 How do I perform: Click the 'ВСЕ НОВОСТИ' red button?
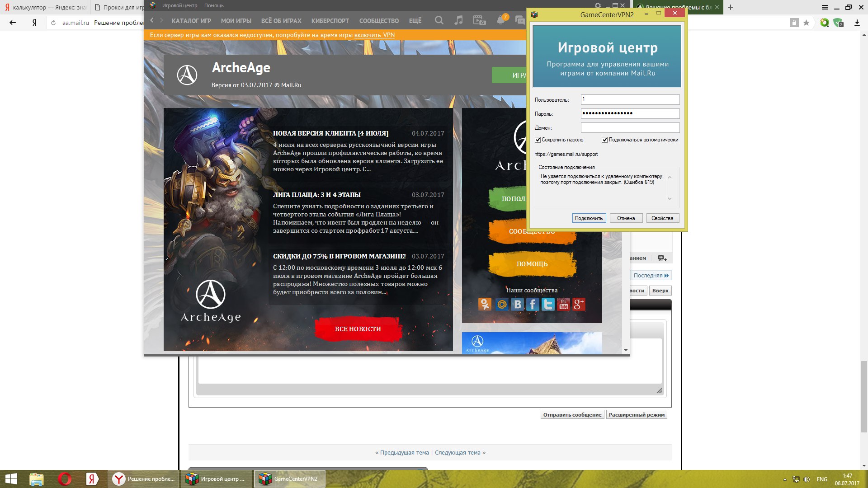(x=358, y=329)
